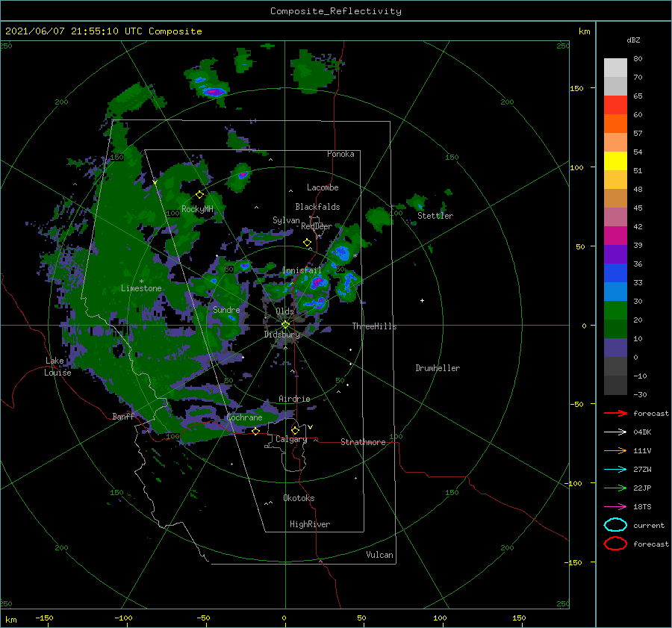Viewport: 672px width, 628px height.
Task: Click the green 22JP arrow legend icon
Action: [x=615, y=488]
